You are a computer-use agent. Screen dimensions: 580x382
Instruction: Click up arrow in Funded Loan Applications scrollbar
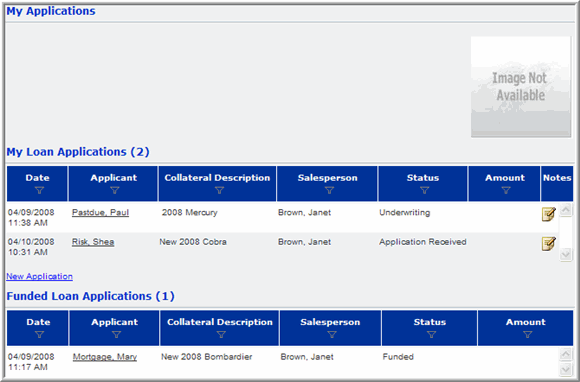566,355
